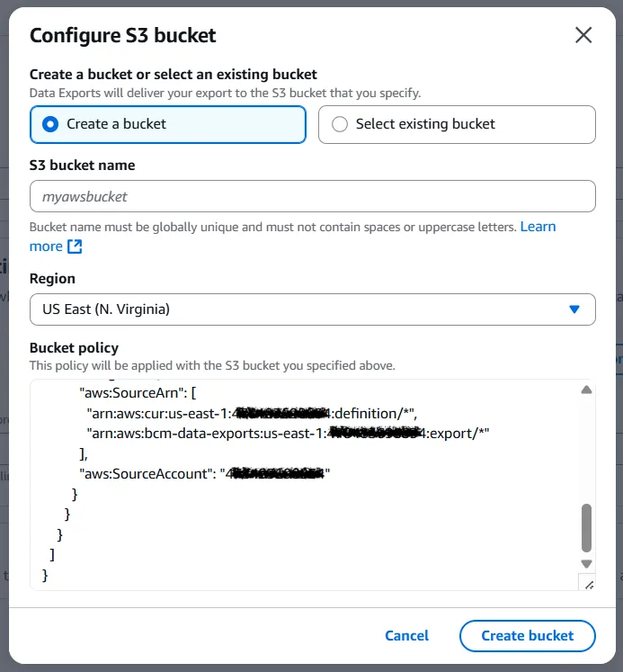Click external link icon beside Learn more
Viewport: 623px width, 672px height.
[x=75, y=246]
